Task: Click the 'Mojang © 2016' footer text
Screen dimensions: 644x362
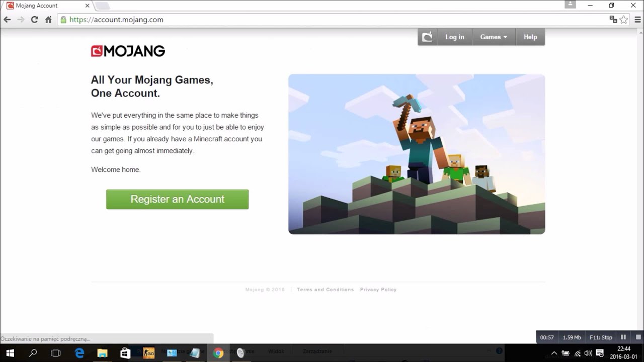Action: pyautogui.click(x=265, y=290)
